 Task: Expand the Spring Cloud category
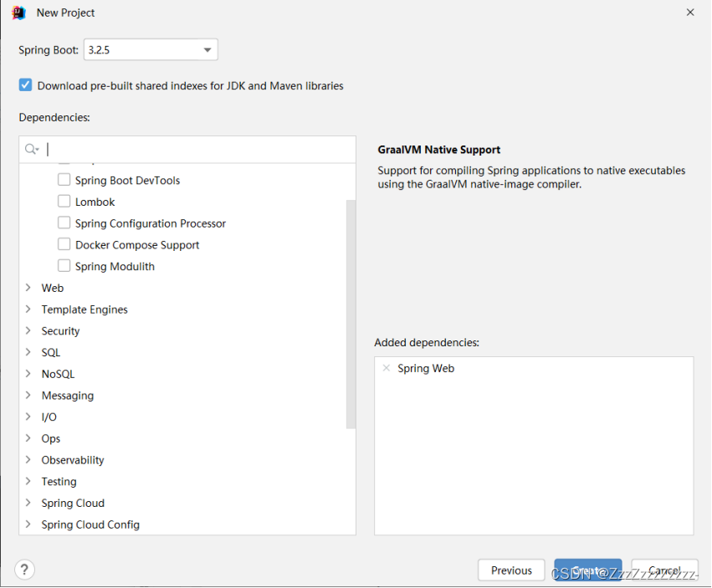click(x=28, y=503)
